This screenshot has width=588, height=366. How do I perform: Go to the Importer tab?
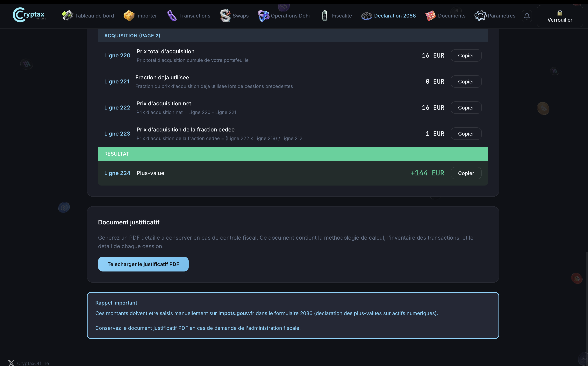140,16
